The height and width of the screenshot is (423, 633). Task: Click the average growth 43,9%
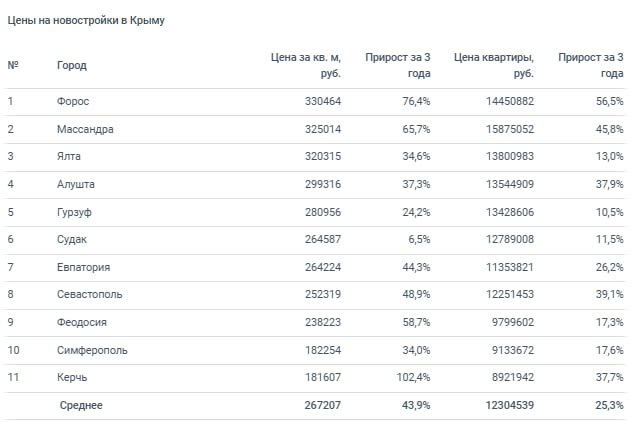point(417,405)
